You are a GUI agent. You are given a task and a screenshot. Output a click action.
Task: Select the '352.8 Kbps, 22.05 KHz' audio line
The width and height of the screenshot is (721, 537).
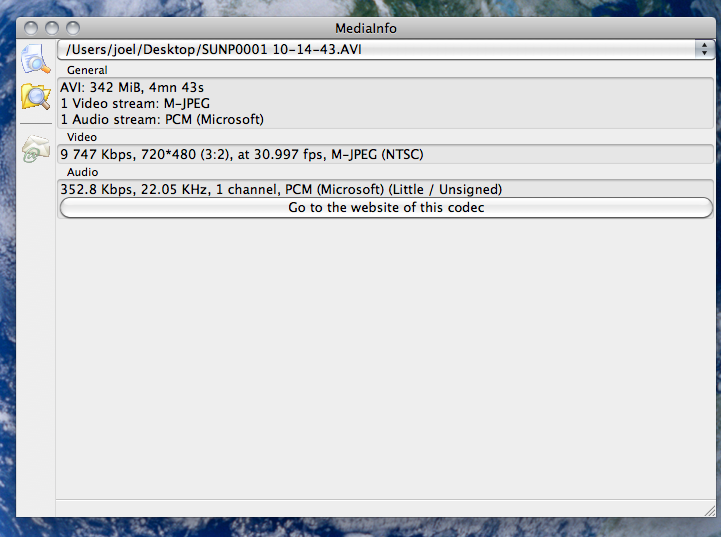click(281, 189)
